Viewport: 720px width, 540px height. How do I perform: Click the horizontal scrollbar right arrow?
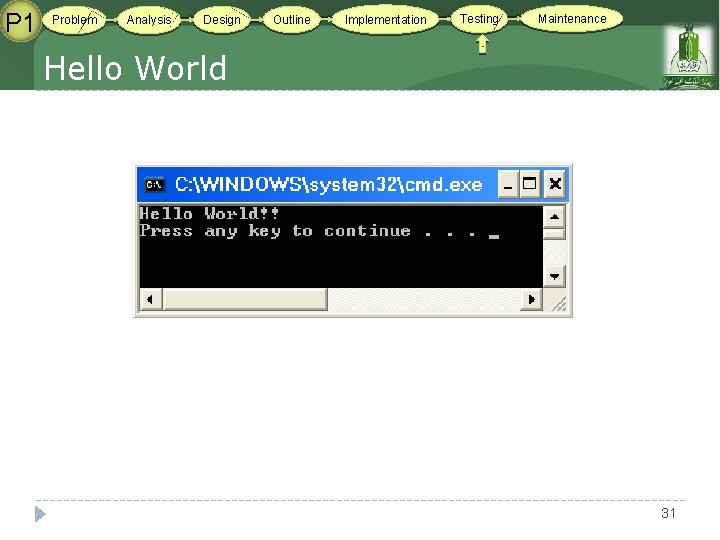(x=532, y=299)
